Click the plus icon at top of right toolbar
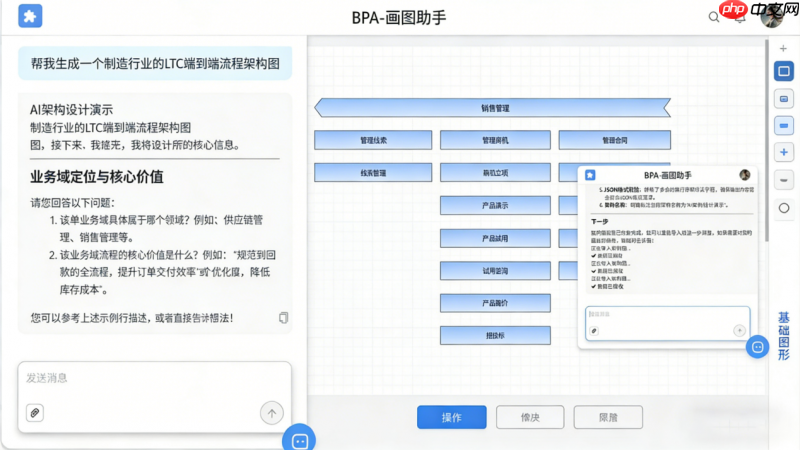 (x=783, y=47)
